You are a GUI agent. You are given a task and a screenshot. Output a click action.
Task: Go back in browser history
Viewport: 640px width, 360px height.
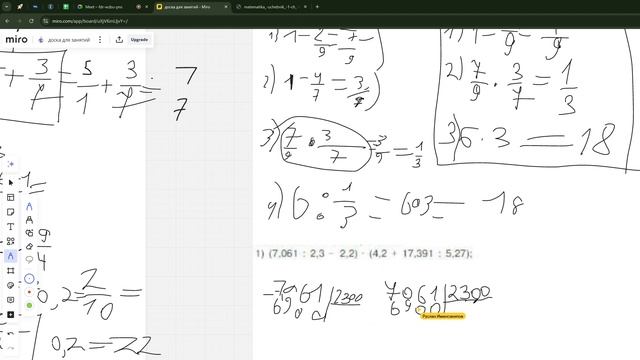point(7,21)
